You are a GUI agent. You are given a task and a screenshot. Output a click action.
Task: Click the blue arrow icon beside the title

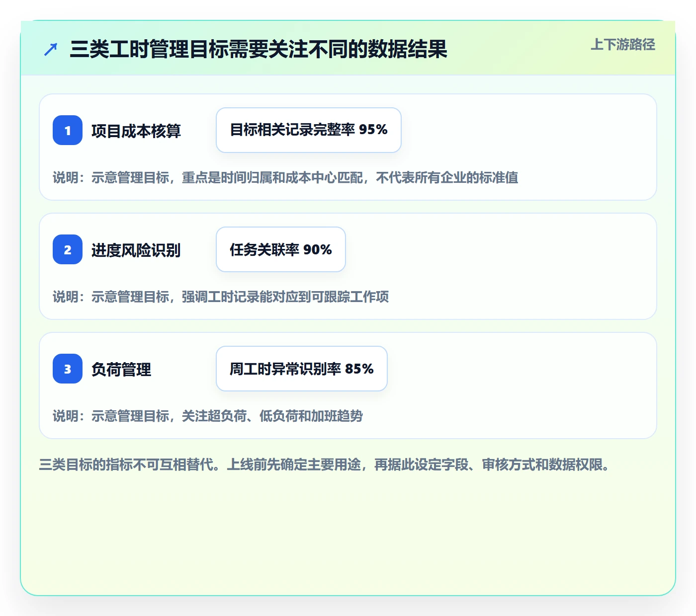(51, 49)
